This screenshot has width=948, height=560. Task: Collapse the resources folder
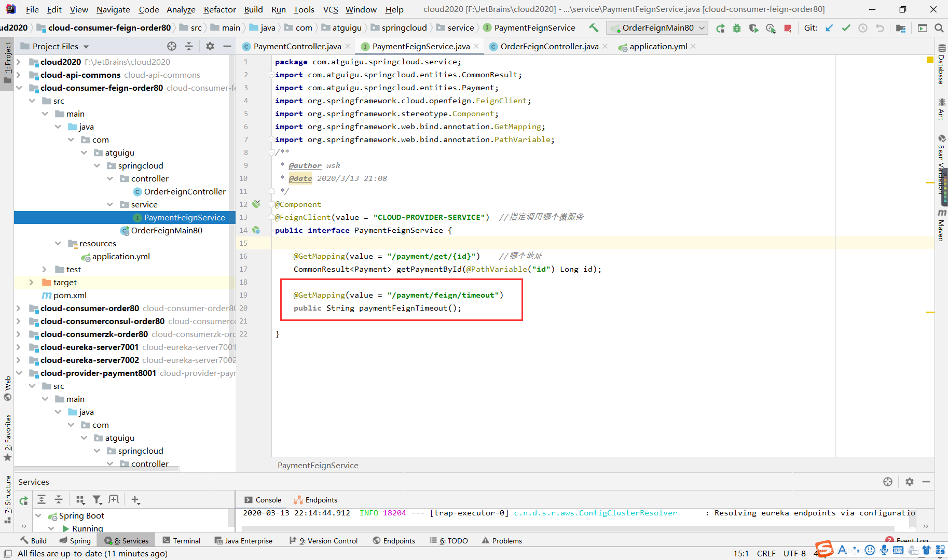tap(58, 243)
